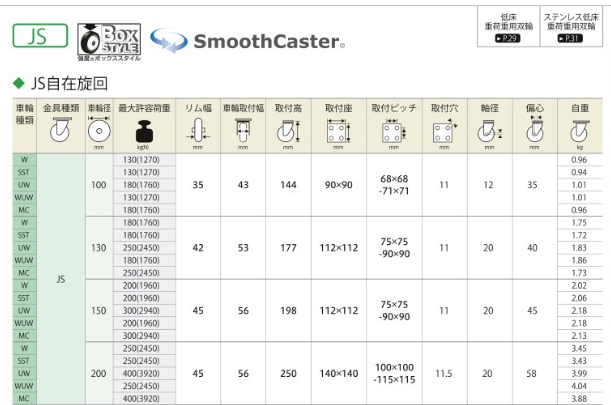Screen dimensions: 611x405
Task: Click the offset (偏心) icon
Action: click(x=534, y=130)
